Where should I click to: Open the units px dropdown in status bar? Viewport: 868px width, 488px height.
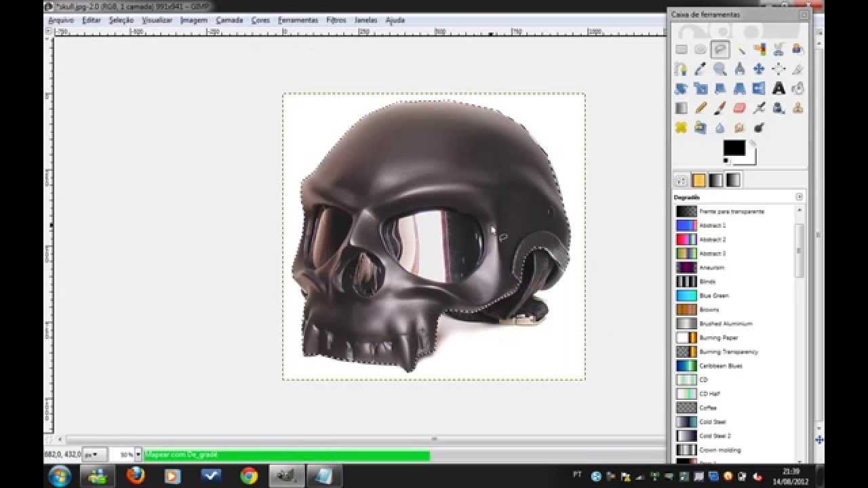[x=94, y=455]
